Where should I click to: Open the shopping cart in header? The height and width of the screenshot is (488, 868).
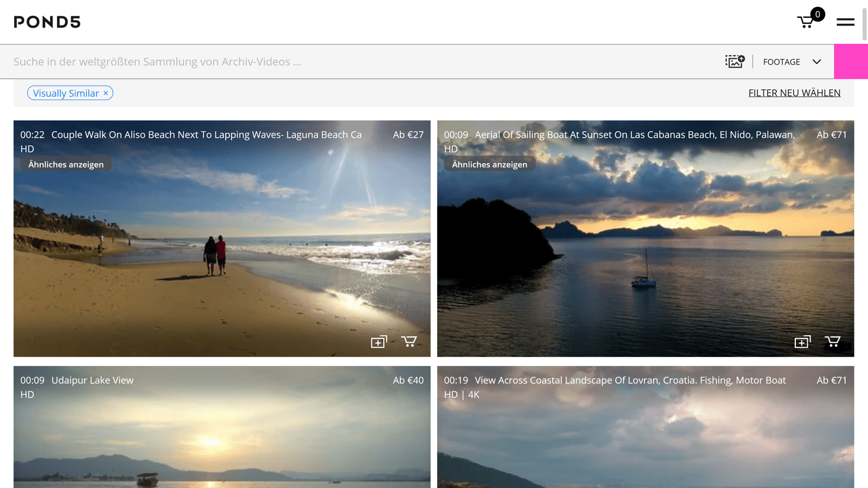point(806,22)
